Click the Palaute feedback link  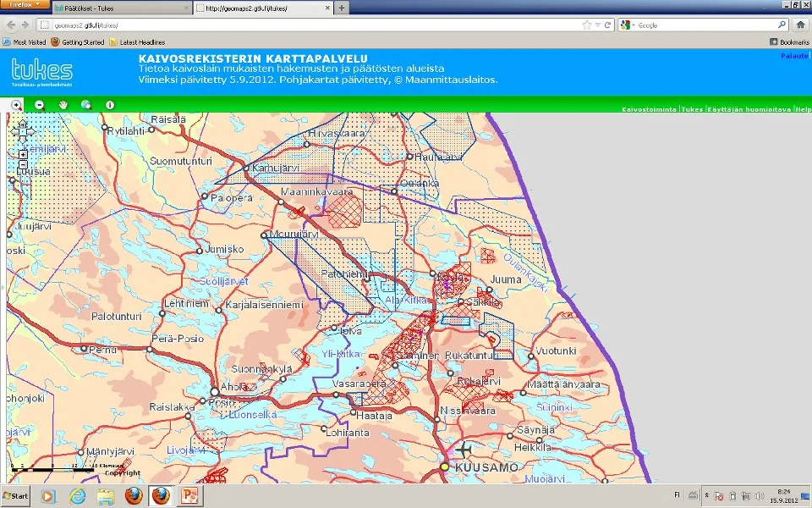pos(794,56)
